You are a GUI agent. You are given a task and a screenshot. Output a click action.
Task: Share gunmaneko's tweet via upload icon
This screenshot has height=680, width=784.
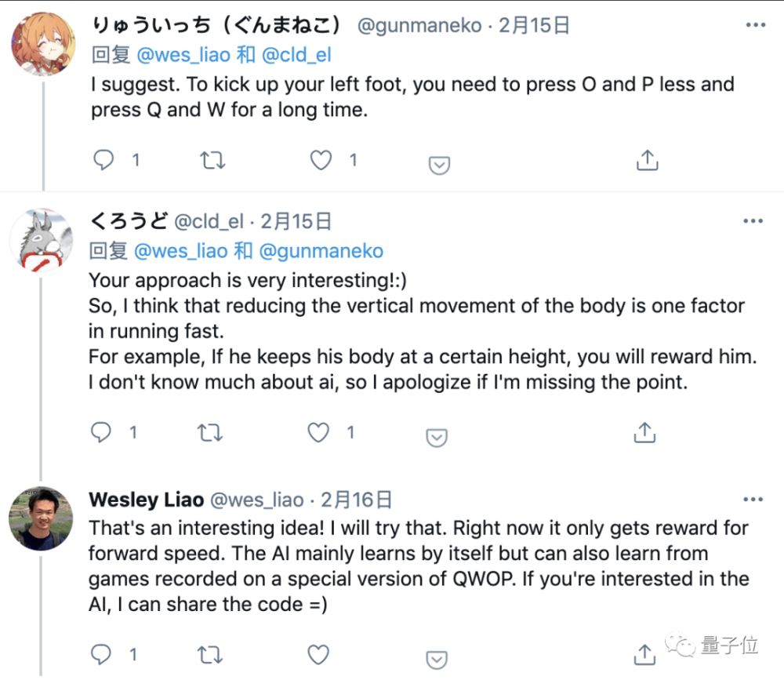(x=647, y=160)
